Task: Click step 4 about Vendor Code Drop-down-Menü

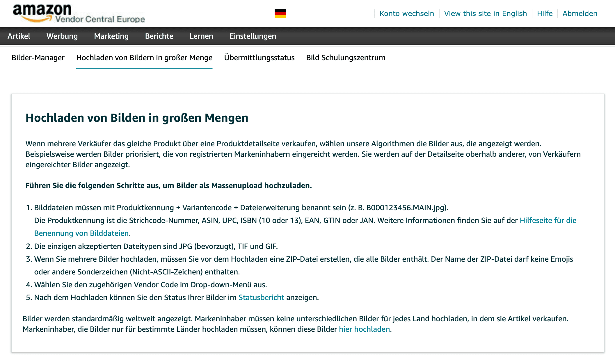Action: click(150, 285)
